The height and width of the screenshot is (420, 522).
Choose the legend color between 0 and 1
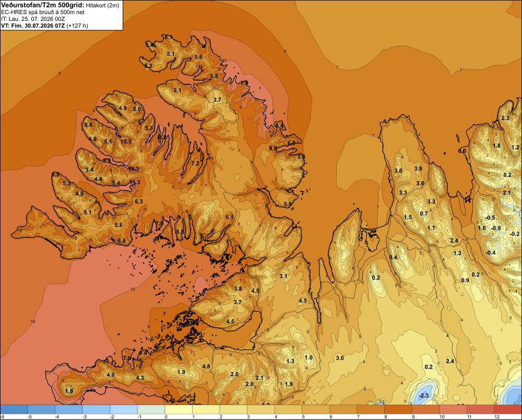click(179, 410)
